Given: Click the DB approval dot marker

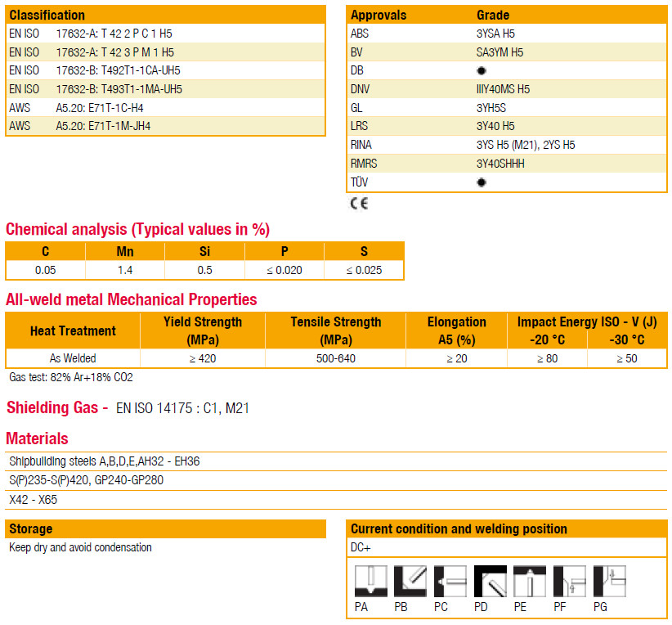Looking at the screenshot, I should (x=482, y=71).
